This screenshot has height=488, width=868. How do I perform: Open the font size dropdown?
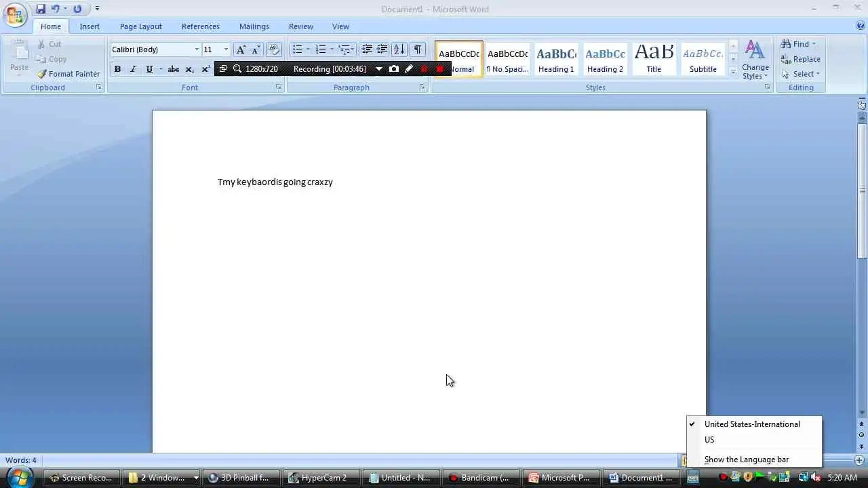(226, 49)
